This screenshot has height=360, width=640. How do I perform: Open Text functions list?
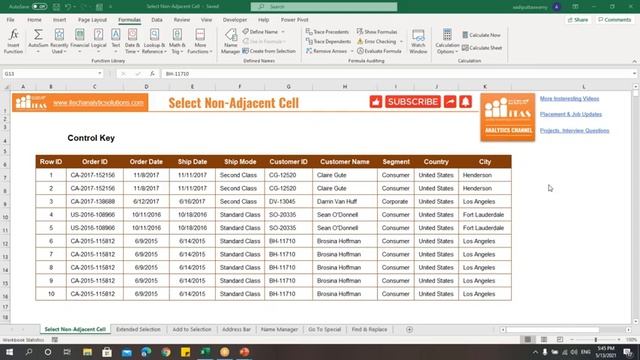pyautogui.click(x=116, y=41)
